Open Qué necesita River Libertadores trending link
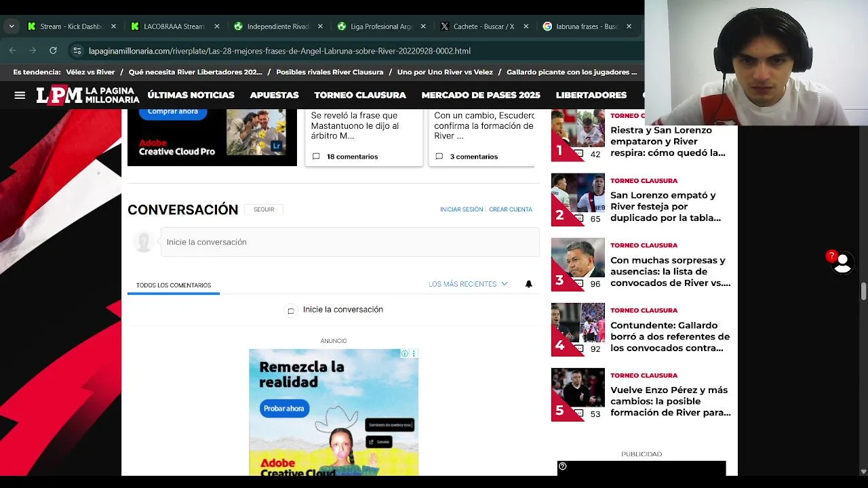 click(195, 72)
